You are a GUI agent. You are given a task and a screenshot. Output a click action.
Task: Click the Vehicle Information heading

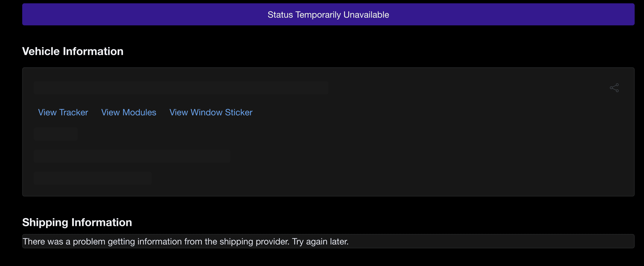tap(73, 51)
